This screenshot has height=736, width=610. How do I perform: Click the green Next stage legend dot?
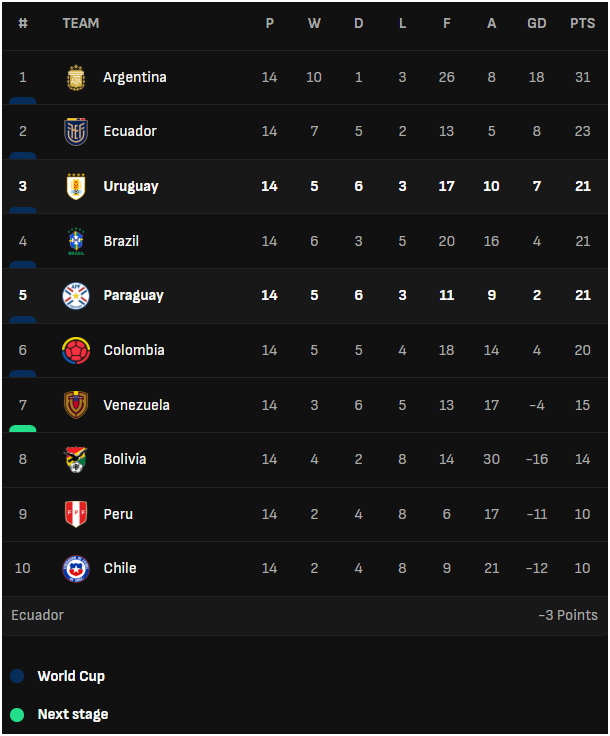17,714
